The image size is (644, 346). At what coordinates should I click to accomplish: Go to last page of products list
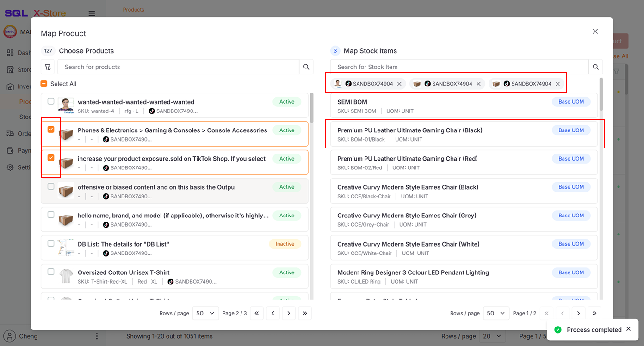tap(304, 313)
